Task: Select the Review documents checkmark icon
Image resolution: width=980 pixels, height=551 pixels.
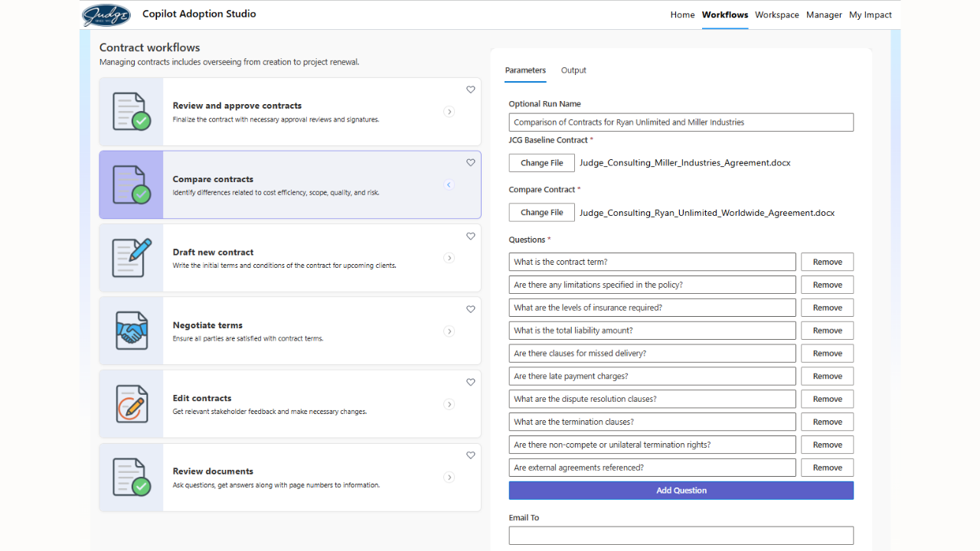Action: click(131, 477)
